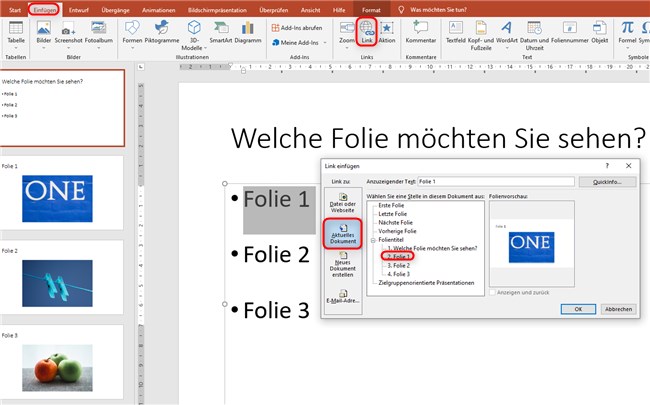Select '1. Welche Folie möchten Sie sehen?'
Viewport: 650px width, 405px height.
point(432,248)
